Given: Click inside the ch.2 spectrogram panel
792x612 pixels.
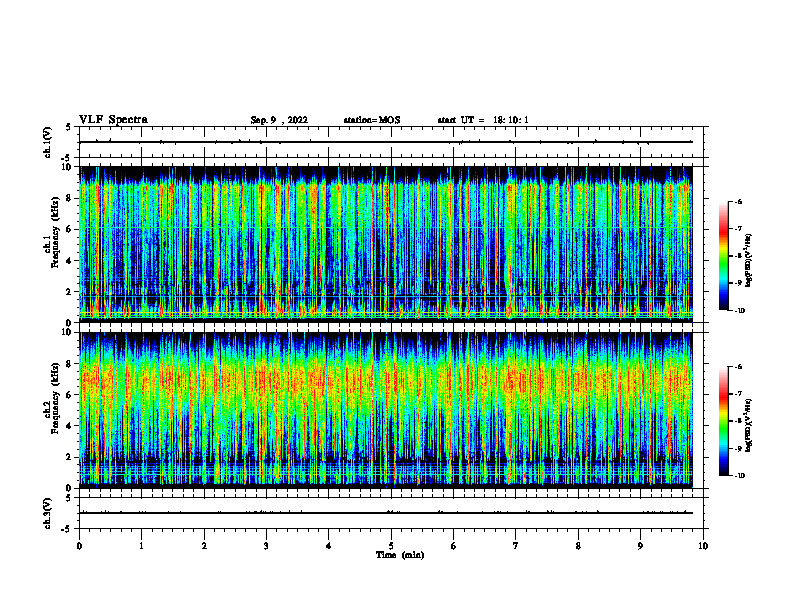Looking at the screenshot, I should click(x=386, y=410).
